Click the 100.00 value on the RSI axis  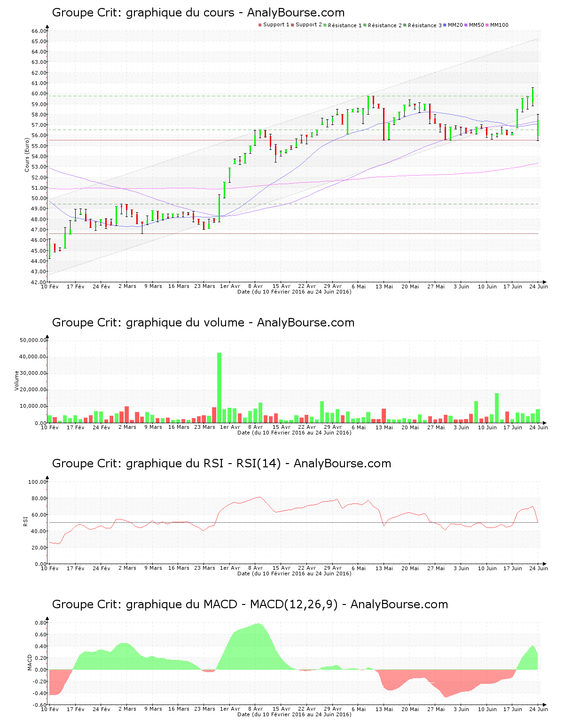coord(37,482)
